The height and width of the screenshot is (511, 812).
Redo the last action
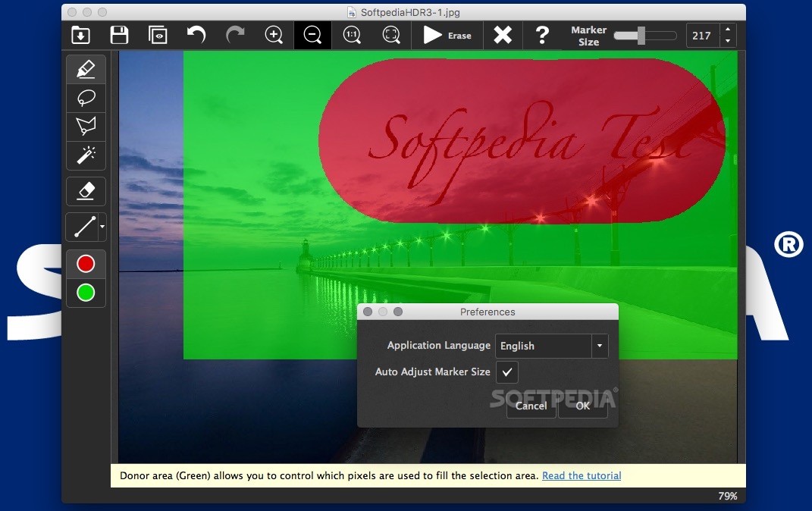[x=234, y=35]
